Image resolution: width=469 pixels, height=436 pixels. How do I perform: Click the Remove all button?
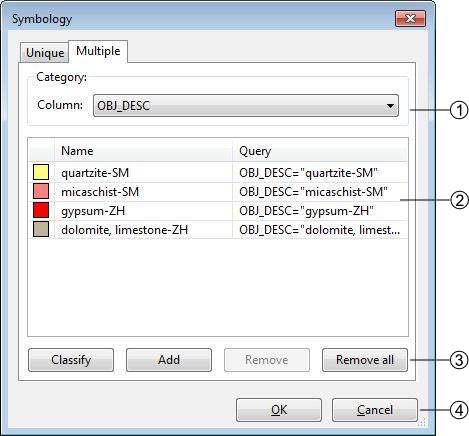point(365,360)
